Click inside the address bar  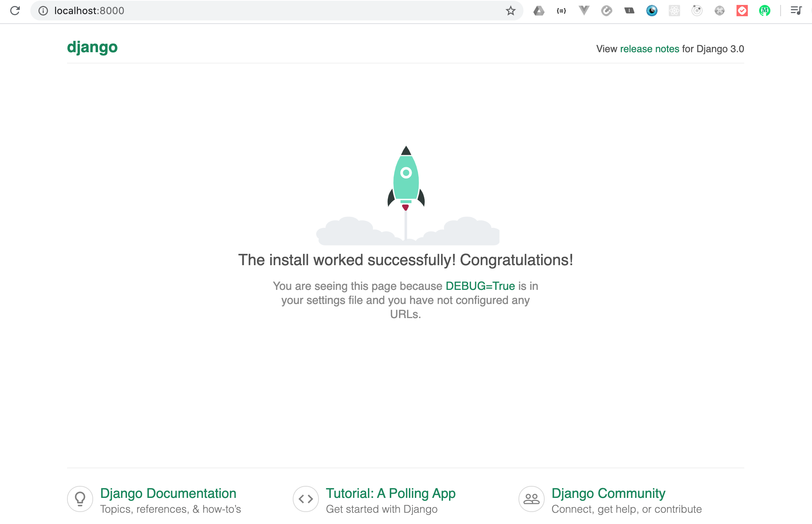pos(247,11)
